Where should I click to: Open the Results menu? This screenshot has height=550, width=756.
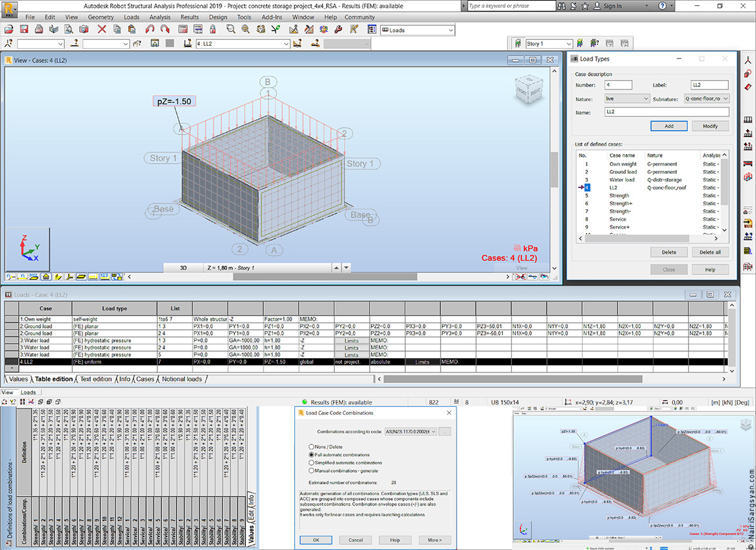(189, 17)
